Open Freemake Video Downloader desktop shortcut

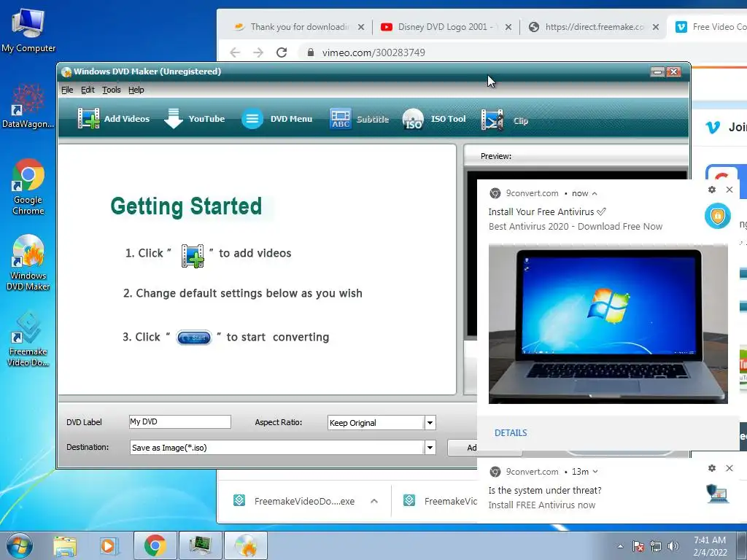pos(28,338)
